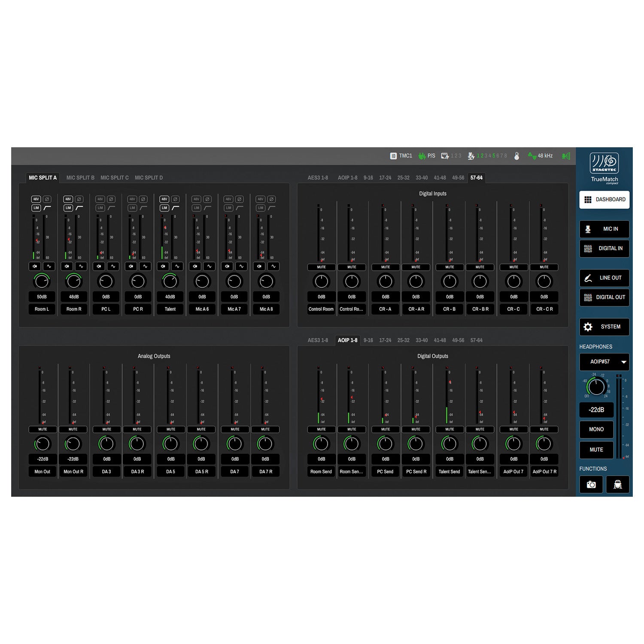The width and height of the screenshot is (644, 644).
Task: Toggle phase invert on Room L channel
Action: (47, 199)
